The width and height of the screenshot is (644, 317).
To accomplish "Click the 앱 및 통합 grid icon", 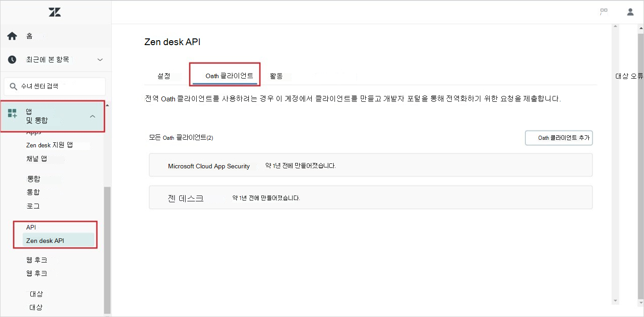I will click(x=12, y=115).
